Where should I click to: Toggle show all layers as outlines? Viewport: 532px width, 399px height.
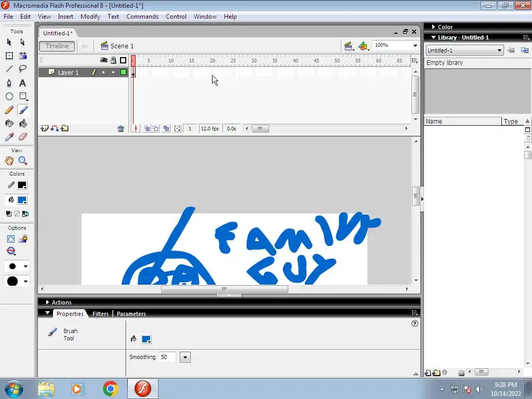[x=123, y=60]
